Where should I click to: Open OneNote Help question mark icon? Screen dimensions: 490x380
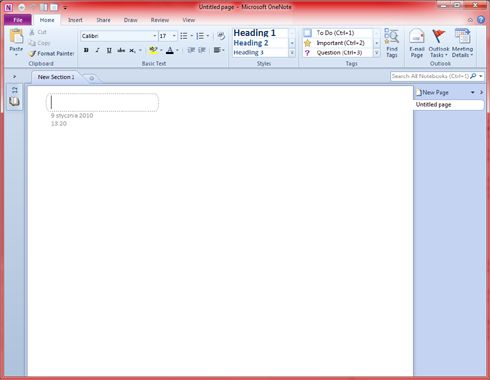481,20
